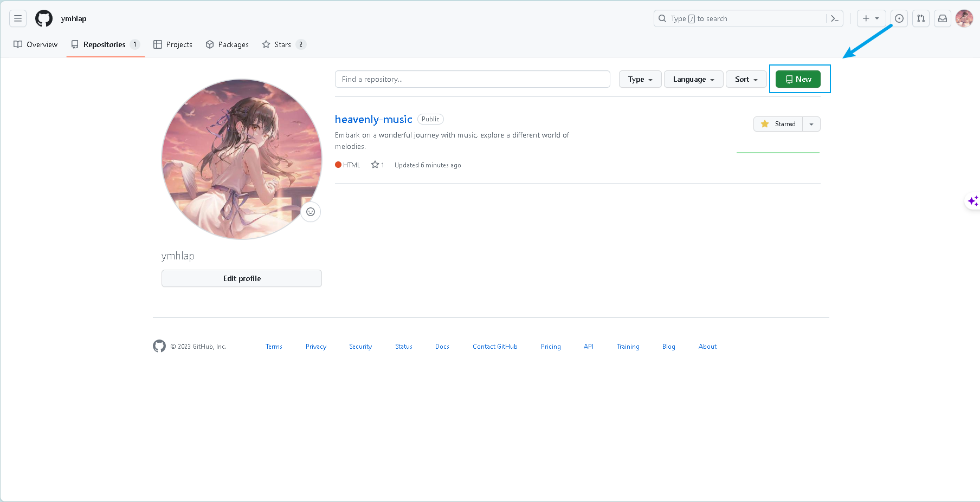The width and height of the screenshot is (980, 502).
Task: Expand the Language filter dropdown
Action: tap(693, 79)
